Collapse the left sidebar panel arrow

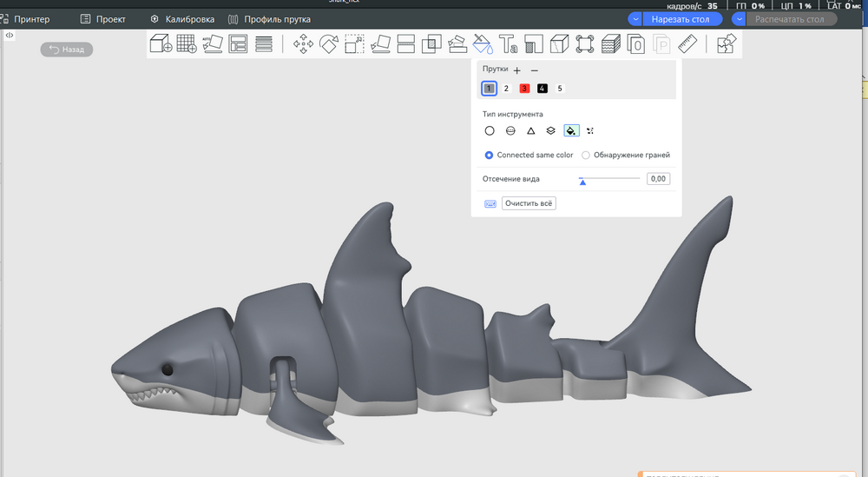pyautogui.click(x=9, y=36)
